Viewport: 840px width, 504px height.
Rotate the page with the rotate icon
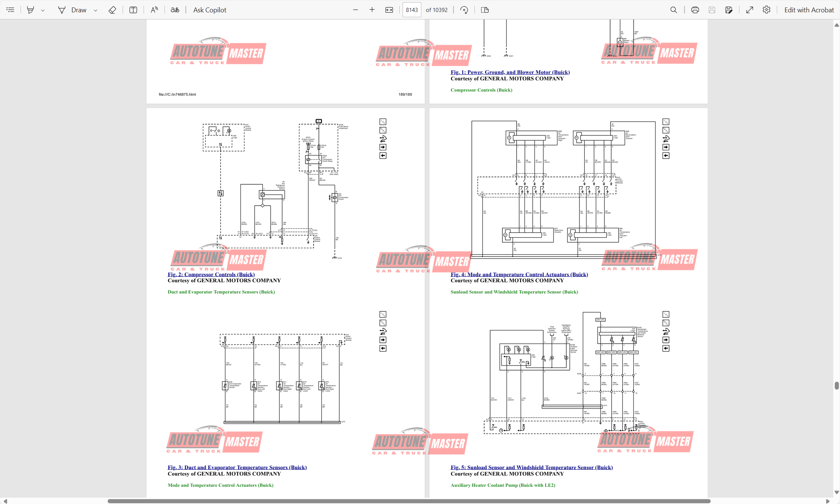(x=464, y=10)
